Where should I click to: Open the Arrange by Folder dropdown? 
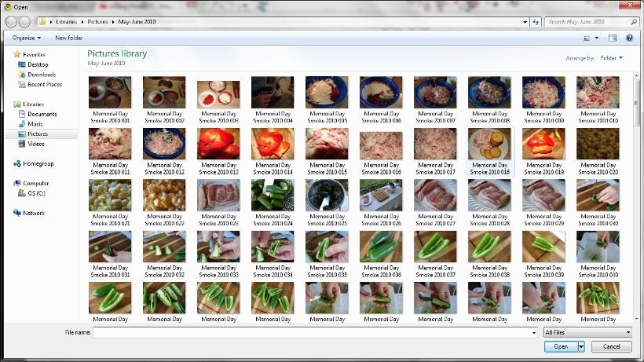tap(611, 58)
